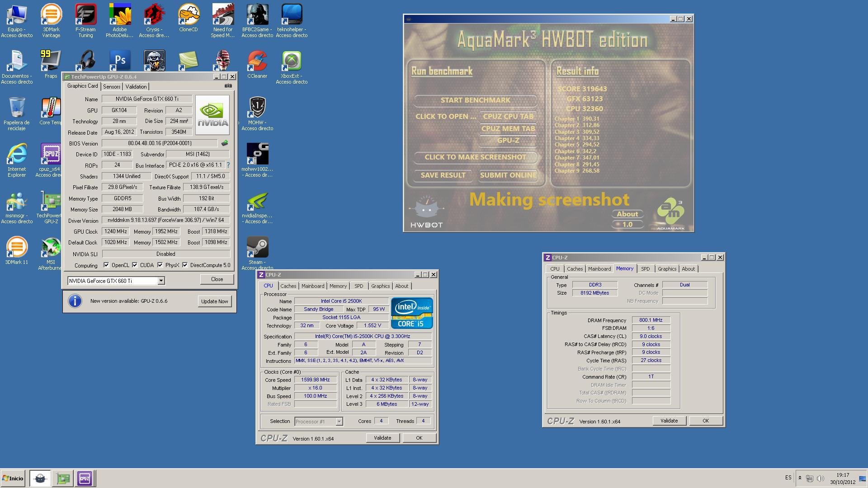Launch F-Stream Tuning desktop icon

(85, 20)
